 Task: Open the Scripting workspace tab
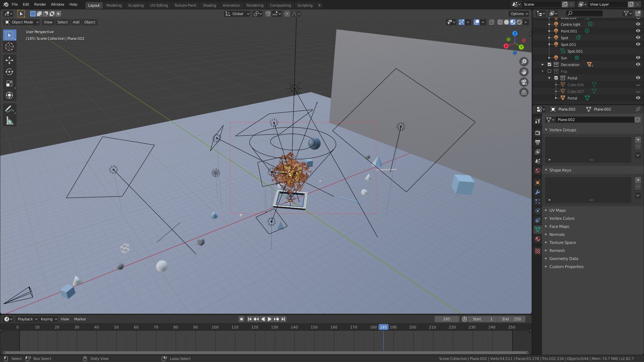(304, 5)
